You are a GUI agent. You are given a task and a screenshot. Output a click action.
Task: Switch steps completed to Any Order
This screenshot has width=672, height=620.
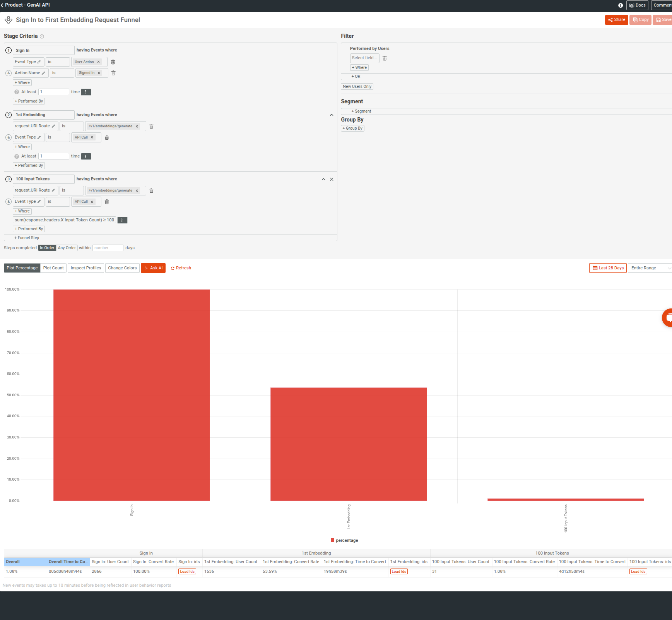(67, 248)
